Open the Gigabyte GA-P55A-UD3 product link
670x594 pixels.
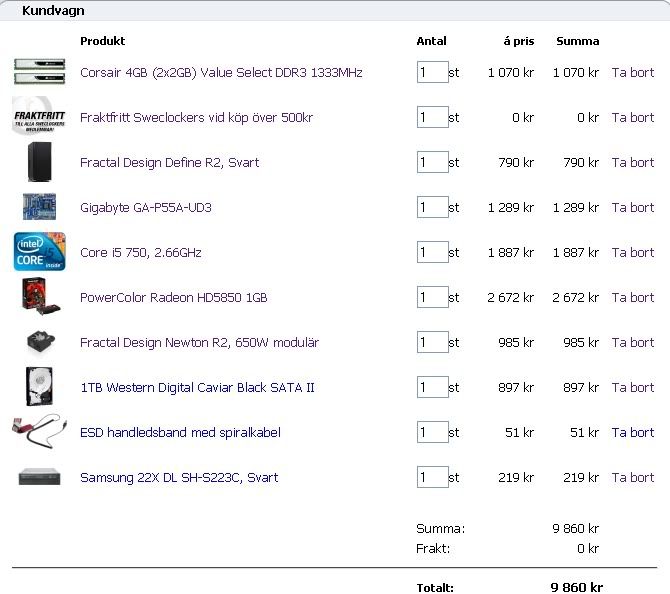[x=146, y=208]
